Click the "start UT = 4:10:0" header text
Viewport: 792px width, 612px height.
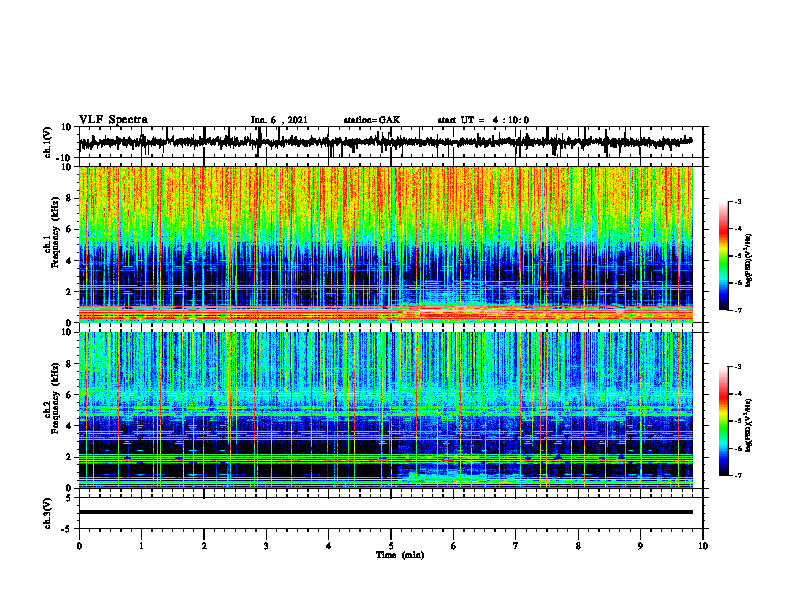pos(483,120)
